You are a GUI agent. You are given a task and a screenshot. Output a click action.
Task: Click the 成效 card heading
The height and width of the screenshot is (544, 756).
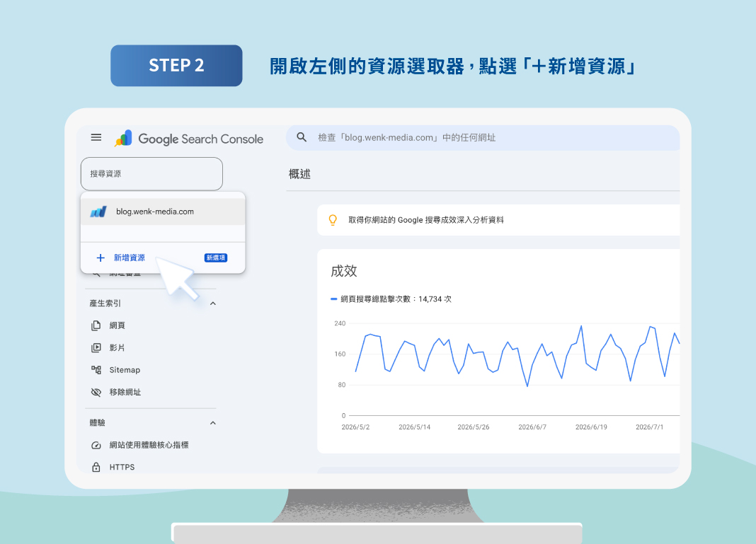[x=344, y=271]
